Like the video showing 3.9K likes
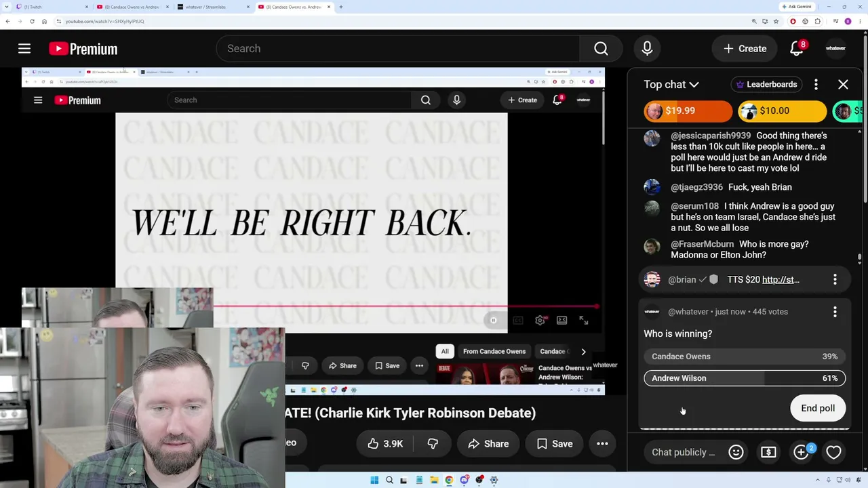The width and height of the screenshot is (868, 488). 385,444
